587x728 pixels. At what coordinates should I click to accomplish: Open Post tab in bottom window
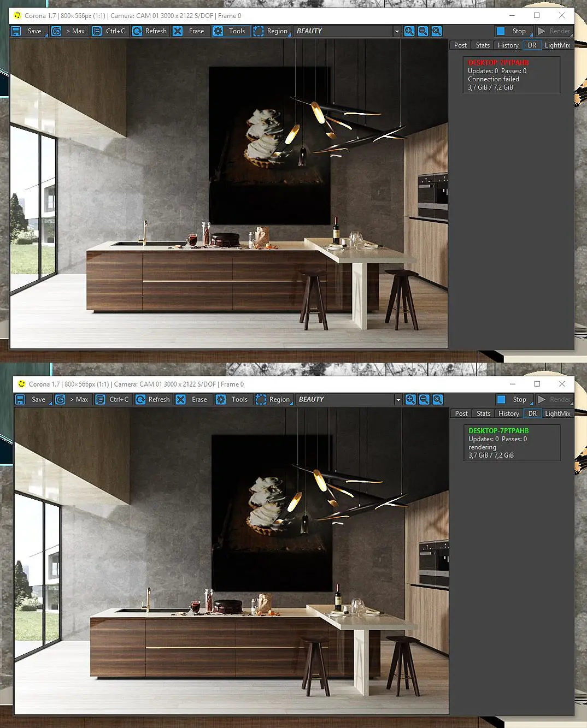point(461,413)
